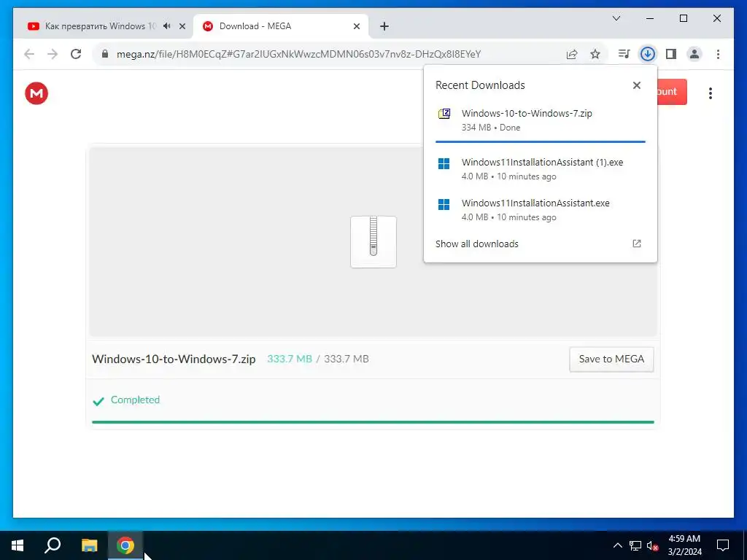The height and width of the screenshot is (560, 747).
Task: Click the Windows-10-to-Windows-7.zip filename on MEGA page
Action: point(174,359)
